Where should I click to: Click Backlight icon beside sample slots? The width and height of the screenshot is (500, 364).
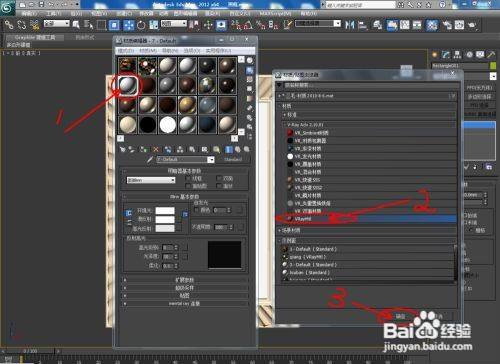pos(250,70)
